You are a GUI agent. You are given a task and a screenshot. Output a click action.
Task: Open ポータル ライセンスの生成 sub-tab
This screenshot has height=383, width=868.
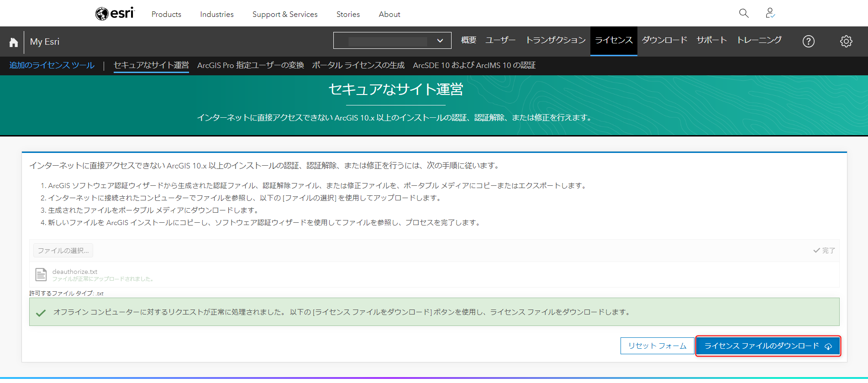(358, 65)
